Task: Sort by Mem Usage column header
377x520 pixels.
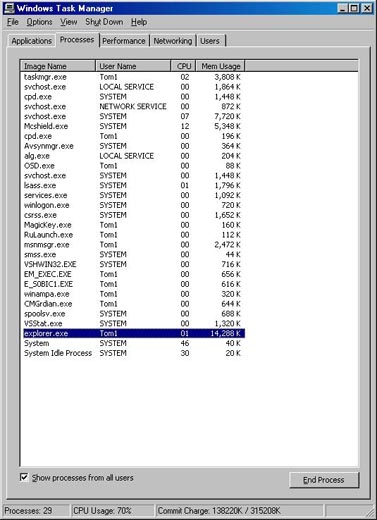Action: tap(220, 66)
